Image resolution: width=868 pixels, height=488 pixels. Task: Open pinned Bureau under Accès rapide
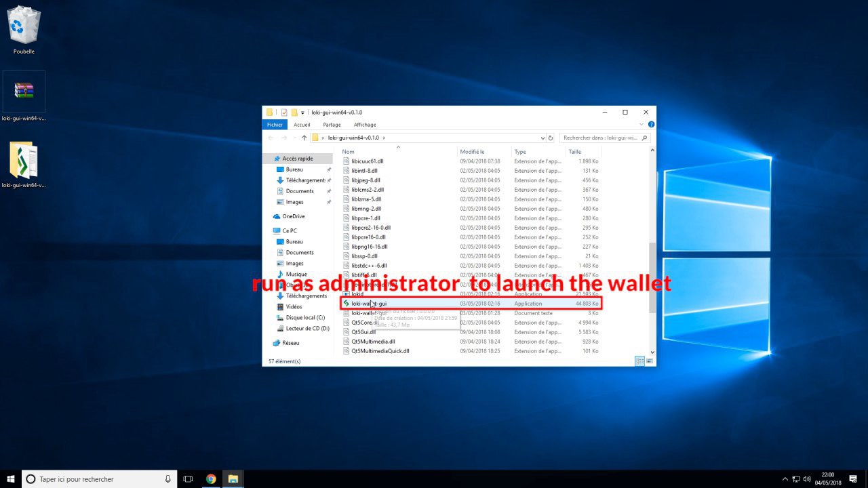294,169
